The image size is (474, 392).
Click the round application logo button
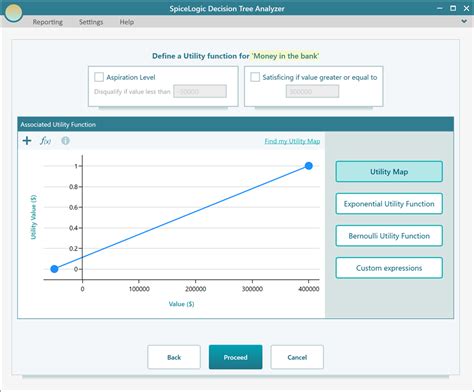pyautogui.click(x=13, y=12)
